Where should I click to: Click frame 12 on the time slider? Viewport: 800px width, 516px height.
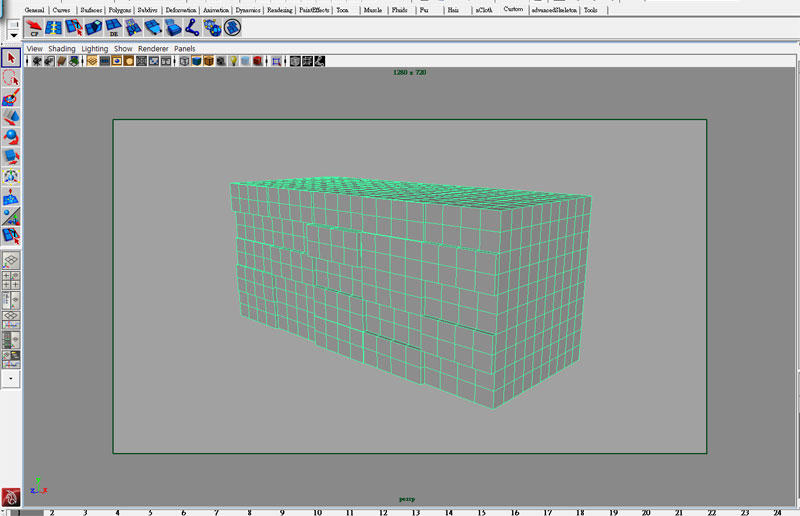tap(383, 511)
